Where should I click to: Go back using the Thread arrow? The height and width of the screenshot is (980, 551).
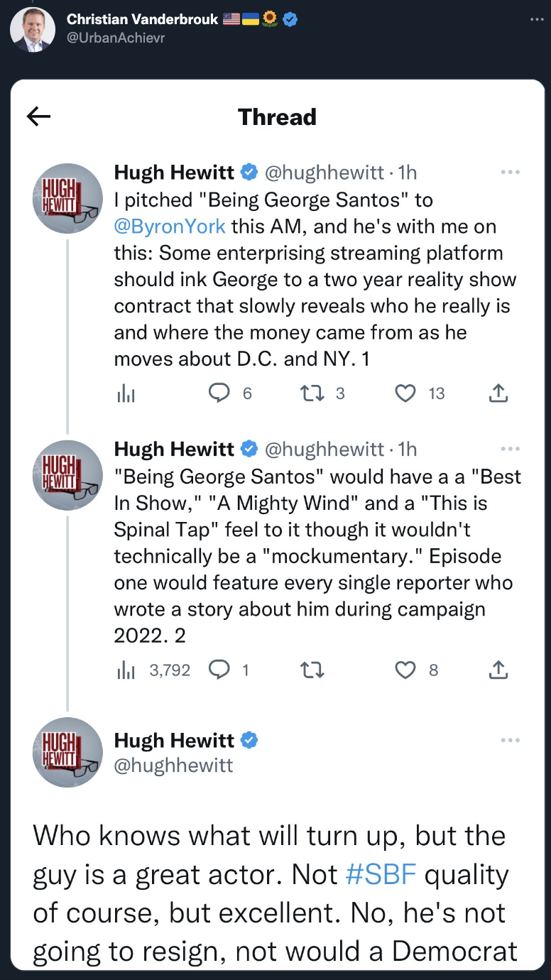(38, 116)
